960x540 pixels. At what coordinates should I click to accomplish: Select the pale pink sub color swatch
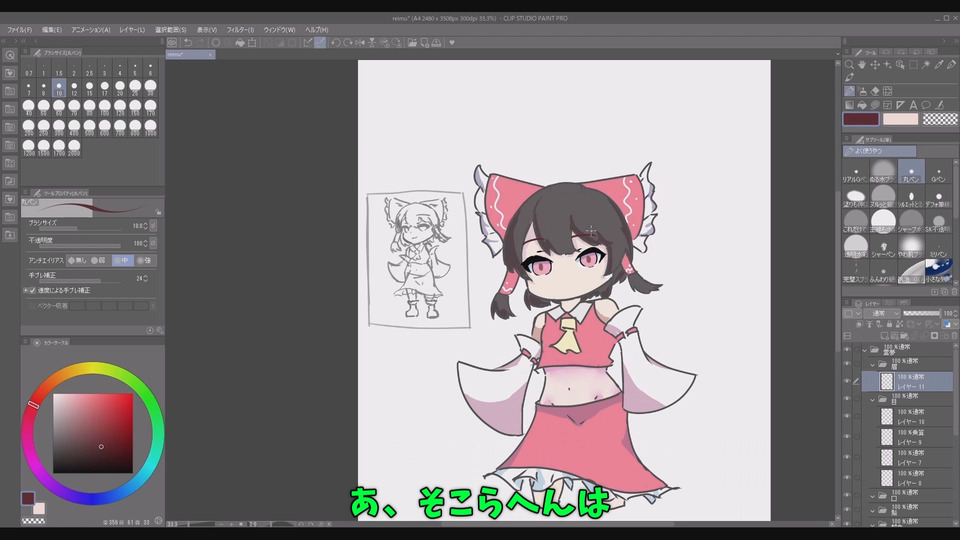[900, 119]
